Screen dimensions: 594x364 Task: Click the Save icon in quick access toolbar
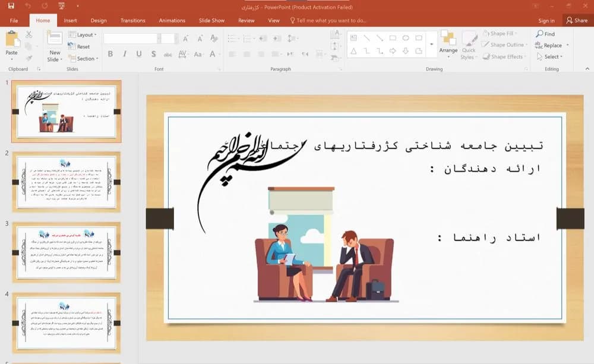pyautogui.click(x=11, y=6)
